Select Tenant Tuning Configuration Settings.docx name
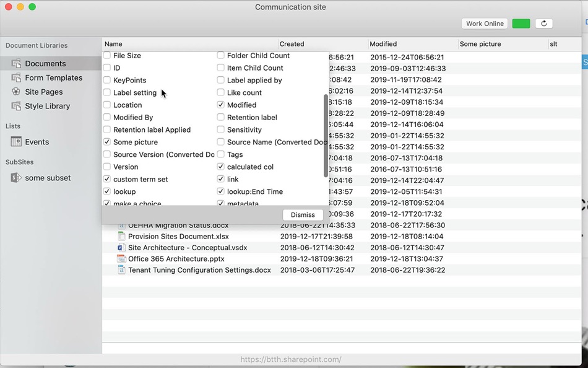The width and height of the screenshot is (588, 368). pyautogui.click(x=199, y=270)
